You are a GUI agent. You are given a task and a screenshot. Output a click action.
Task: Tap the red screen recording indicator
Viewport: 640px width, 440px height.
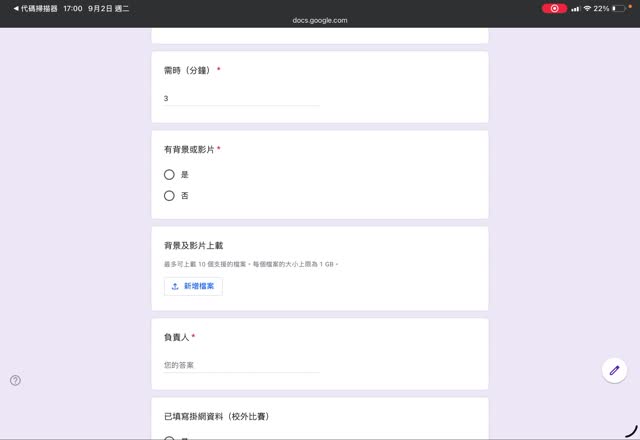[x=554, y=8]
